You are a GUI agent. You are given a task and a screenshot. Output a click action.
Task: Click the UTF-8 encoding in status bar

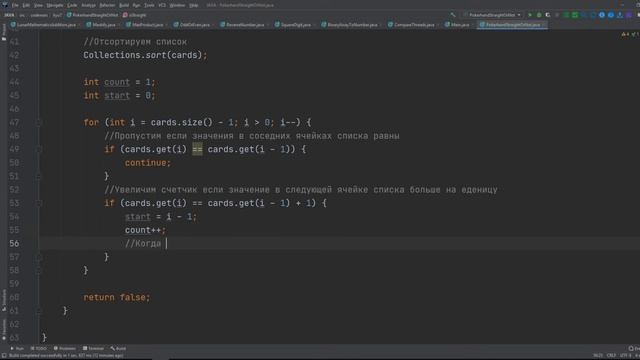(625, 356)
